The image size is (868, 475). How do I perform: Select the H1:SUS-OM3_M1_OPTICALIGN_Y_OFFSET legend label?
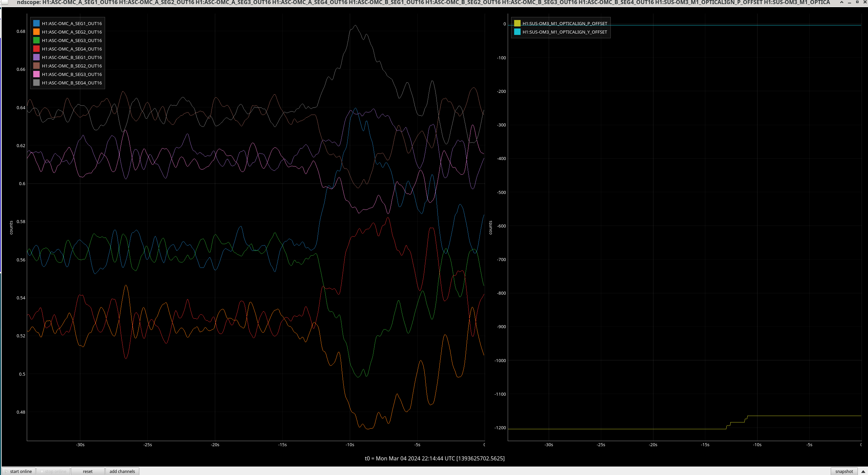pyautogui.click(x=565, y=32)
